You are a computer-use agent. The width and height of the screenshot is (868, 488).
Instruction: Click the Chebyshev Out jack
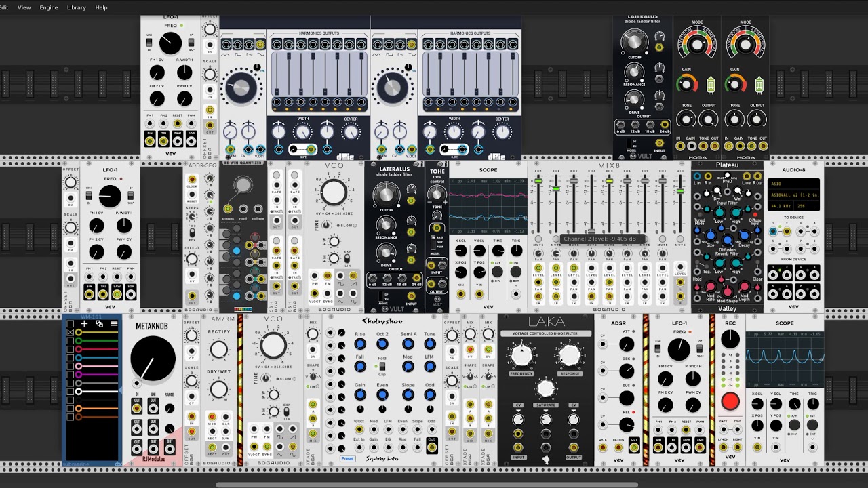431,447
